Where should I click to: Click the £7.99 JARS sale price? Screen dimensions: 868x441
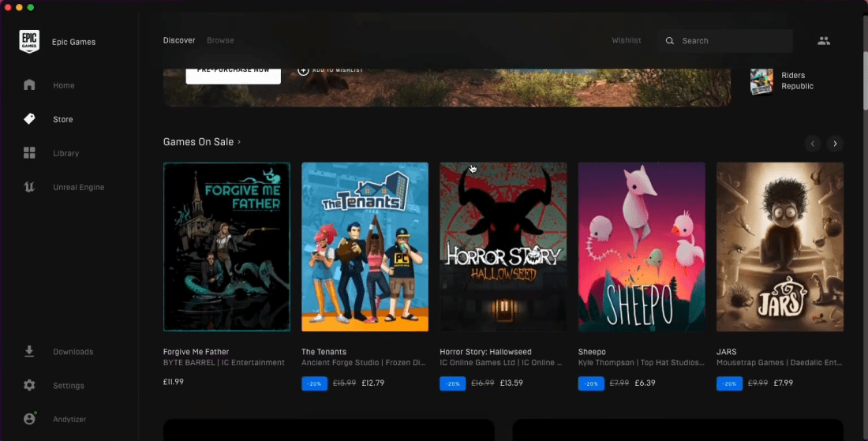(x=784, y=383)
